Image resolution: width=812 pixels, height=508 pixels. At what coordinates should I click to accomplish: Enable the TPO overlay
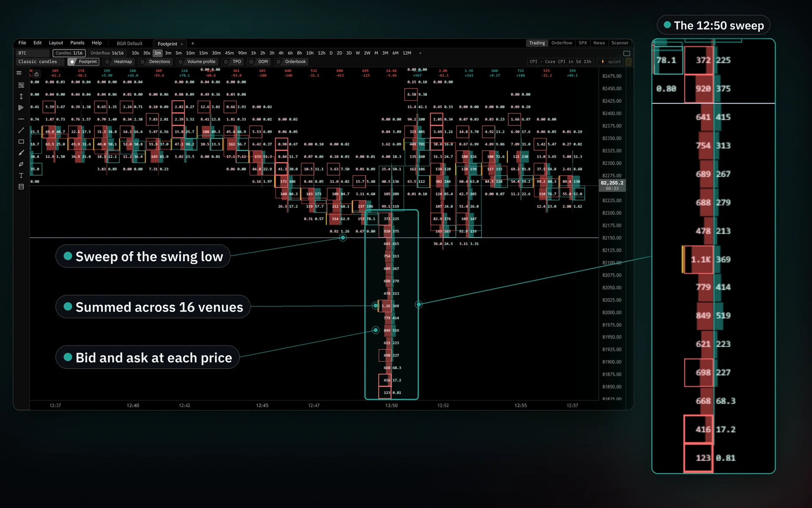[x=233, y=62]
